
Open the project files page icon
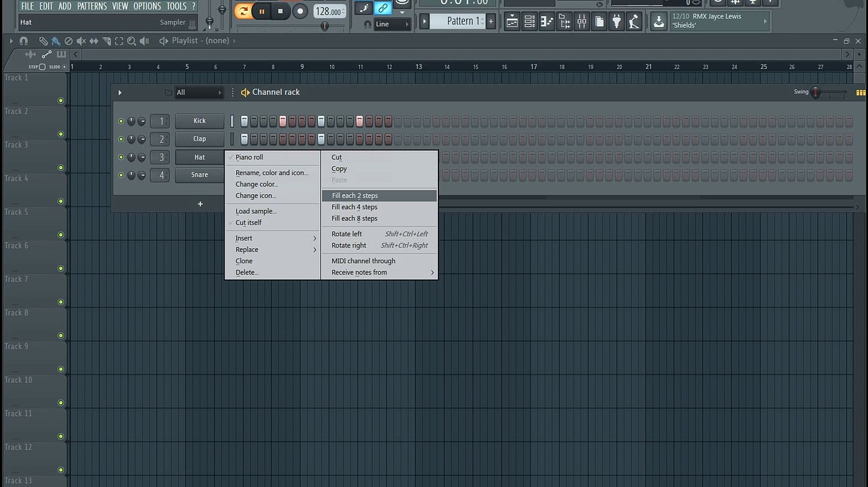599,22
